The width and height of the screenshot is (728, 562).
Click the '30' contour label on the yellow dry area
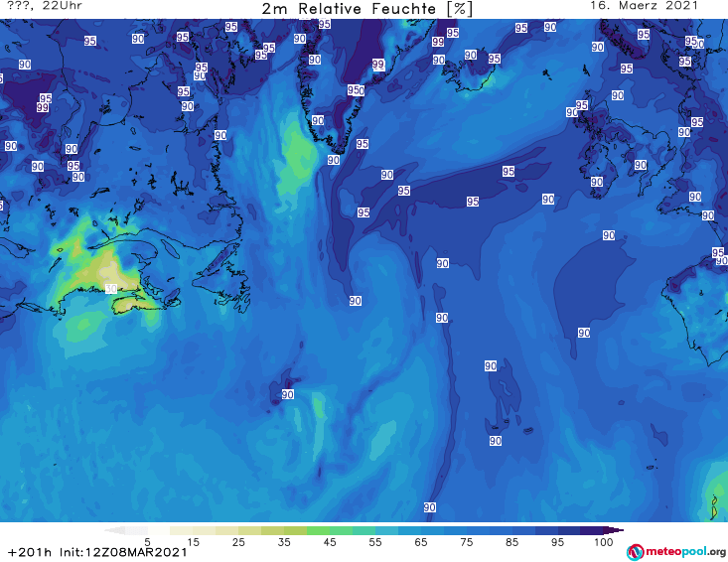pos(111,289)
